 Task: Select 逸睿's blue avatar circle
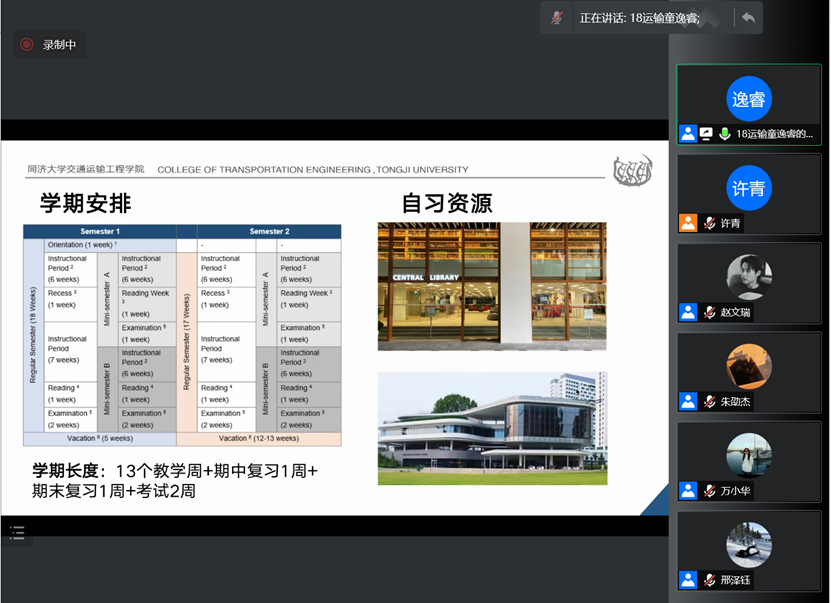[749, 99]
